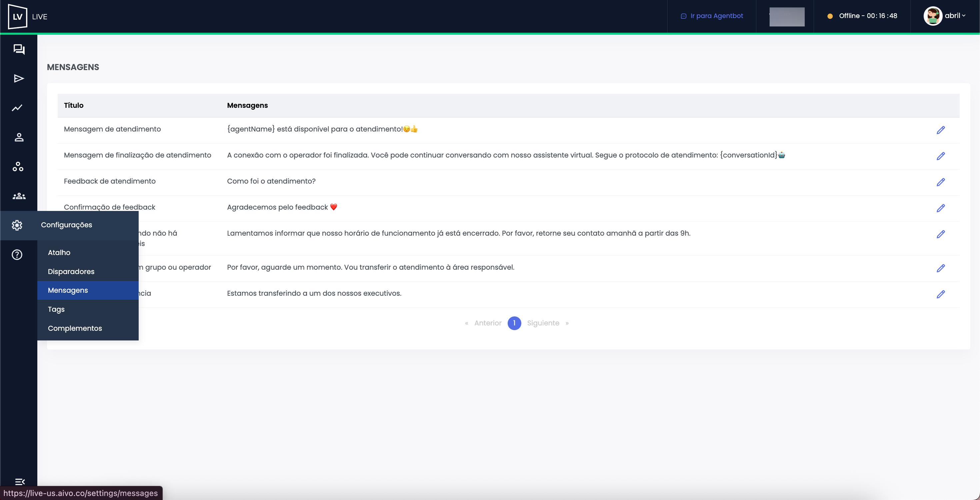Open Tags from the settings submenu
The width and height of the screenshot is (980, 500).
click(56, 309)
